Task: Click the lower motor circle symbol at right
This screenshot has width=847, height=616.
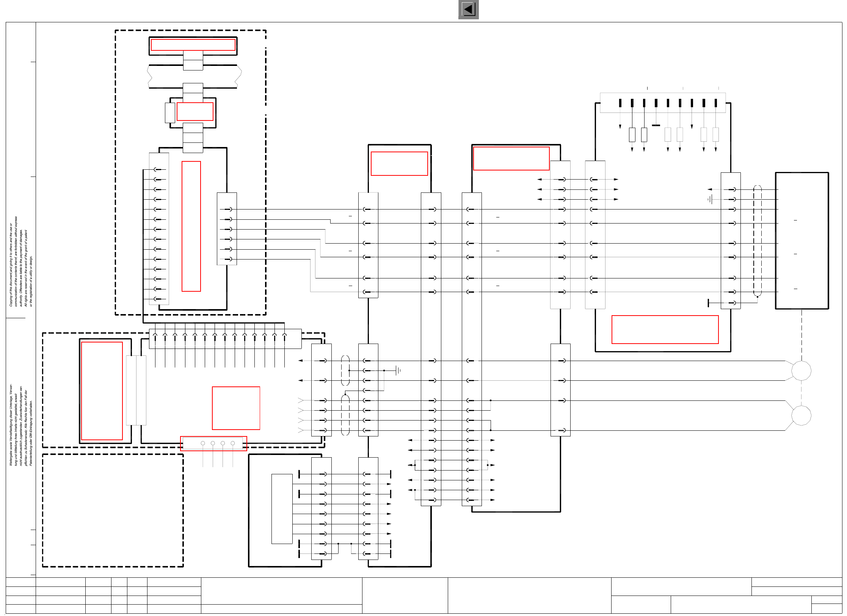Action: coord(801,416)
